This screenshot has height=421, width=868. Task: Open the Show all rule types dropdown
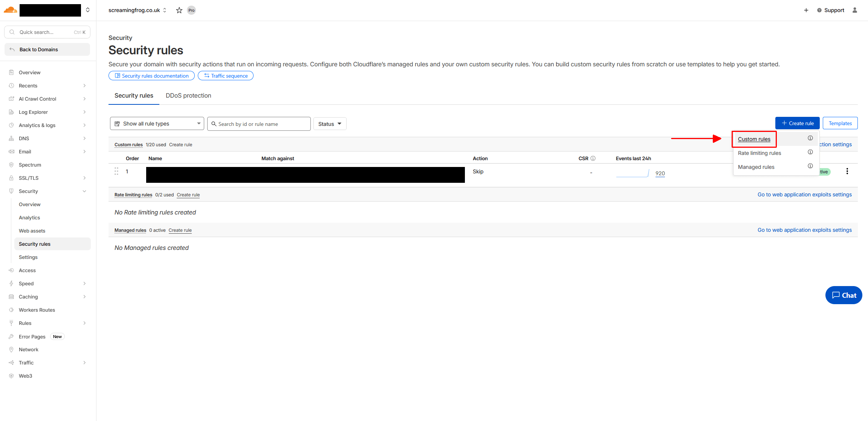[x=157, y=123]
